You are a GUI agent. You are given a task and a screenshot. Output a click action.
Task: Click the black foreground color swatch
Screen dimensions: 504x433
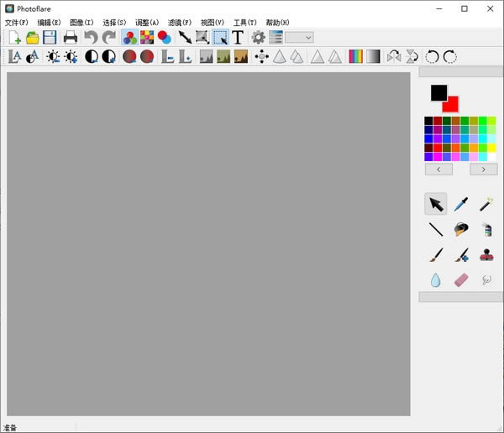438,92
